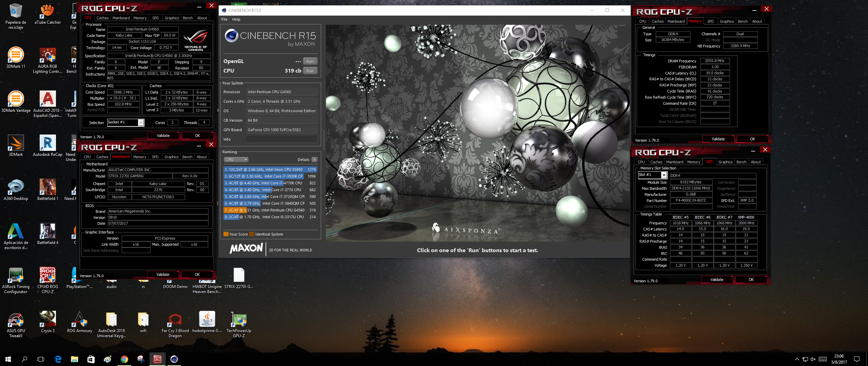Open the Action Center notification icon
The height and width of the screenshot is (366, 868).
point(857,359)
